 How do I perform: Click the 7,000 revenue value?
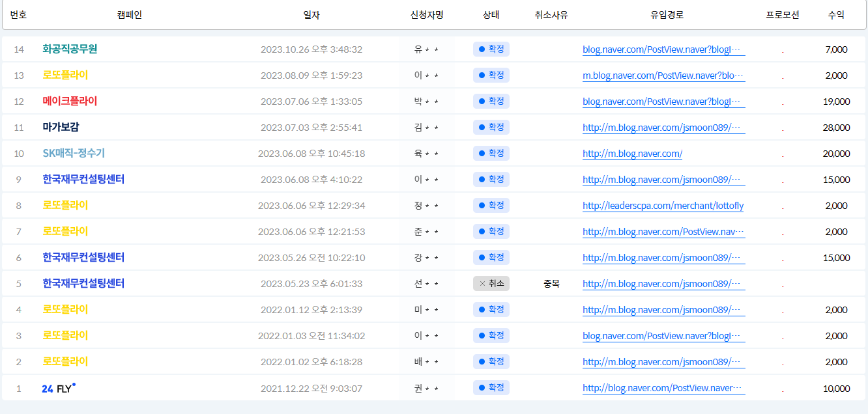(836, 49)
